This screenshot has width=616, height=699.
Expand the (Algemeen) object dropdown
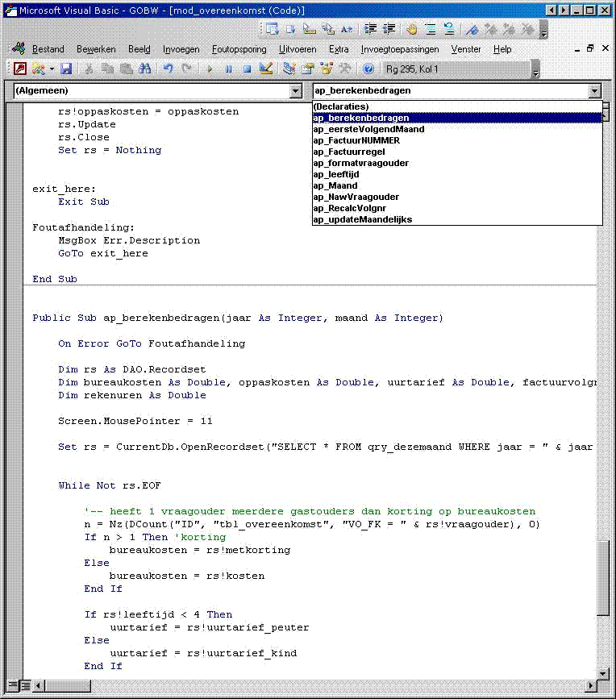(295, 91)
